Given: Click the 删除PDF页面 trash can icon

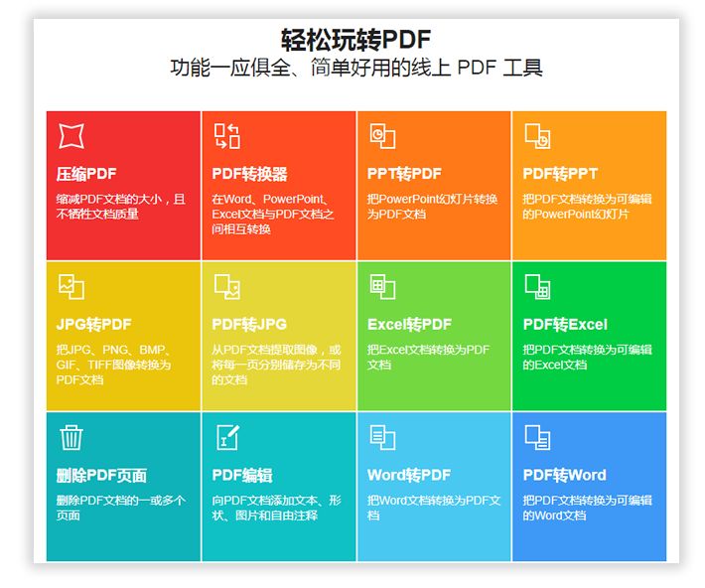Looking at the screenshot, I should 71,437.
